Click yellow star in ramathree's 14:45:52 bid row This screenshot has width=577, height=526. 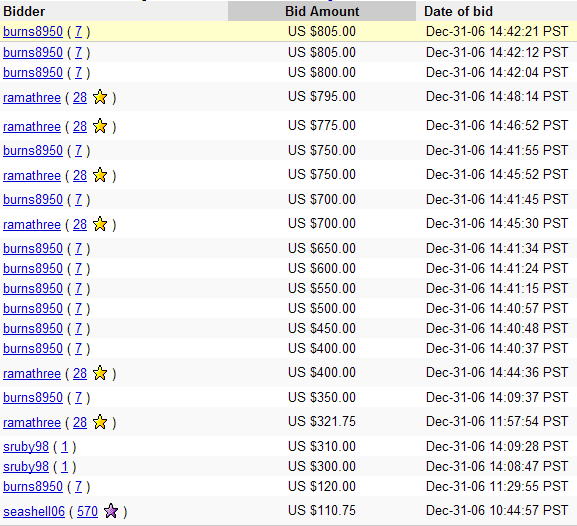[x=100, y=176]
